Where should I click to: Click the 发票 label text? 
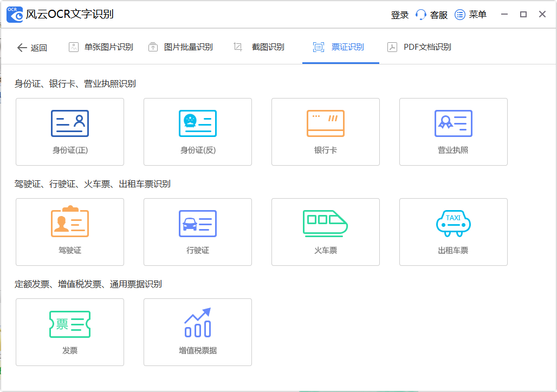pos(70,350)
